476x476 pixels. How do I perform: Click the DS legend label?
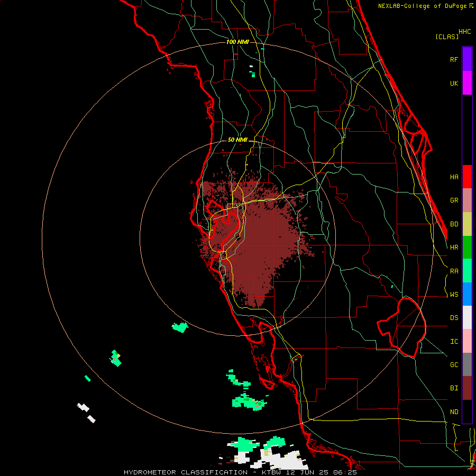coord(454,318)
